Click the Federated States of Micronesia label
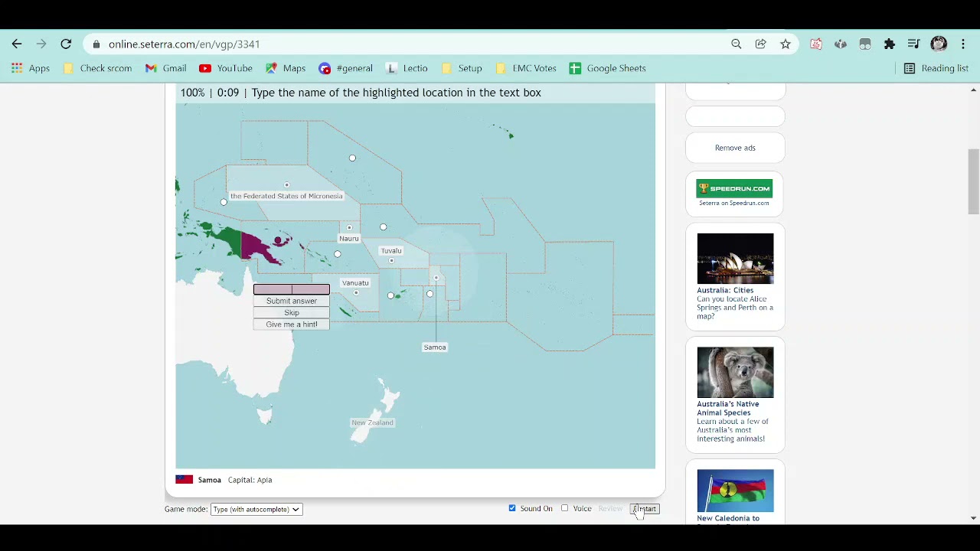 [x=286, y=196]
